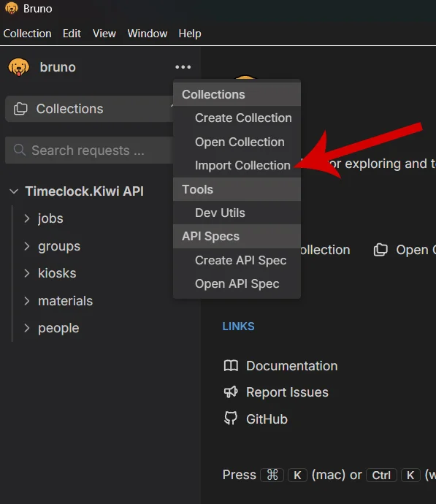This screenshot has width=436, height=504.
Task: Expand the groups folder chevron
Action: [27, 246]
